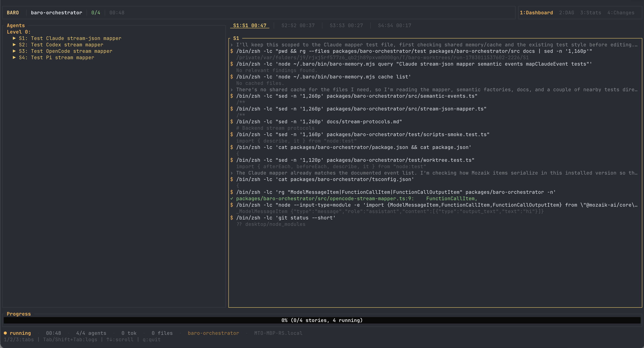644x348 pixels.
Task: Click the '0 tok' status entry
Action: click(x=129, y=333)
